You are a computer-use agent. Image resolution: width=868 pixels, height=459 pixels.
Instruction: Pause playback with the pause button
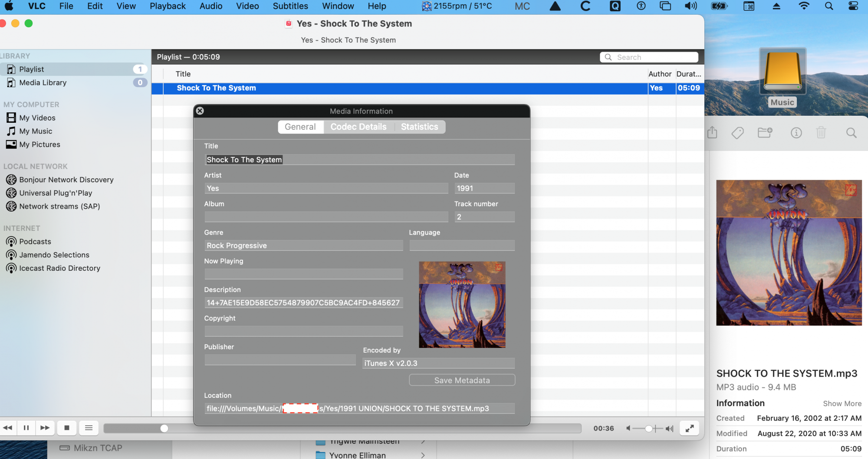[x=26, y=428]
